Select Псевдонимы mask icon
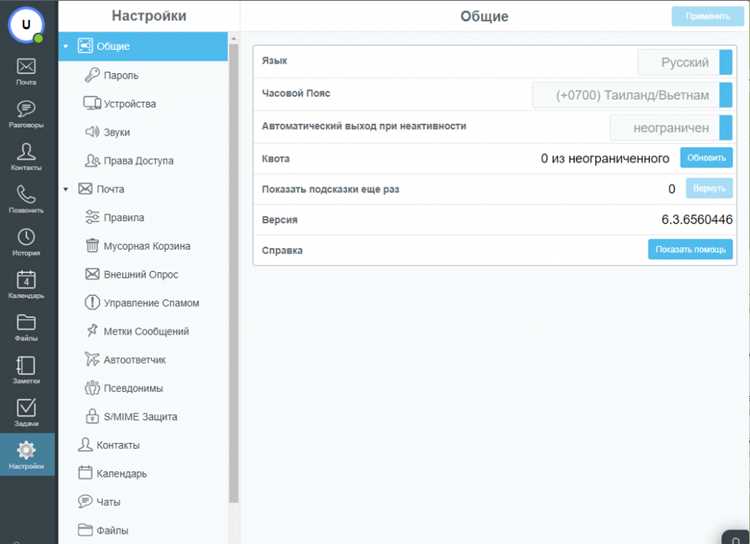Image resolution: width=750 pixels, height=544 pixels. (92, 388)
